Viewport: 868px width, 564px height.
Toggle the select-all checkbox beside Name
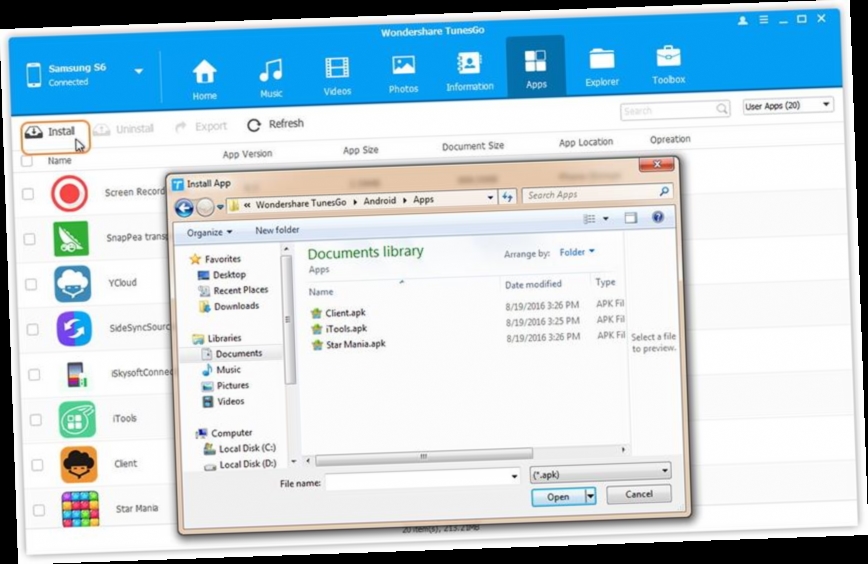26,161
